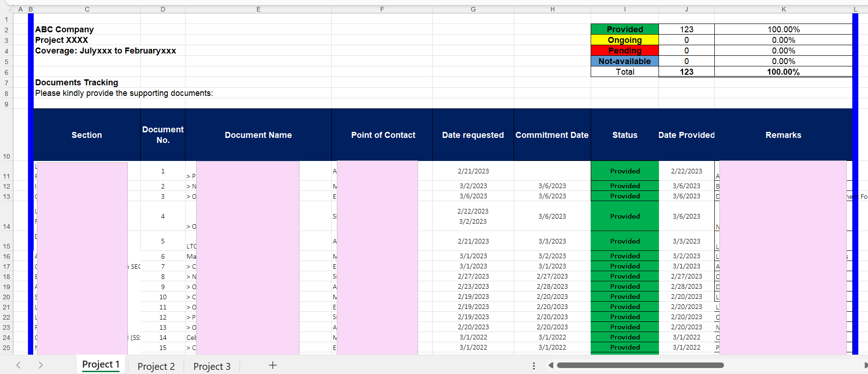Open the Project 3 sheet tab
The image size is (868, 374).
click(212, 366)
